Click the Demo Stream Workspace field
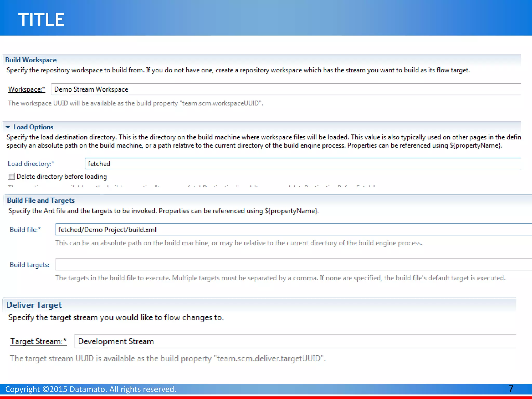Screen dimensions: 532x399 point(286,89)
